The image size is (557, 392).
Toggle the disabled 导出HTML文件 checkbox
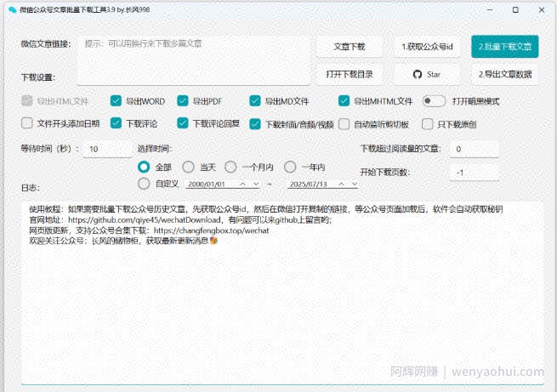click(27, 101)
